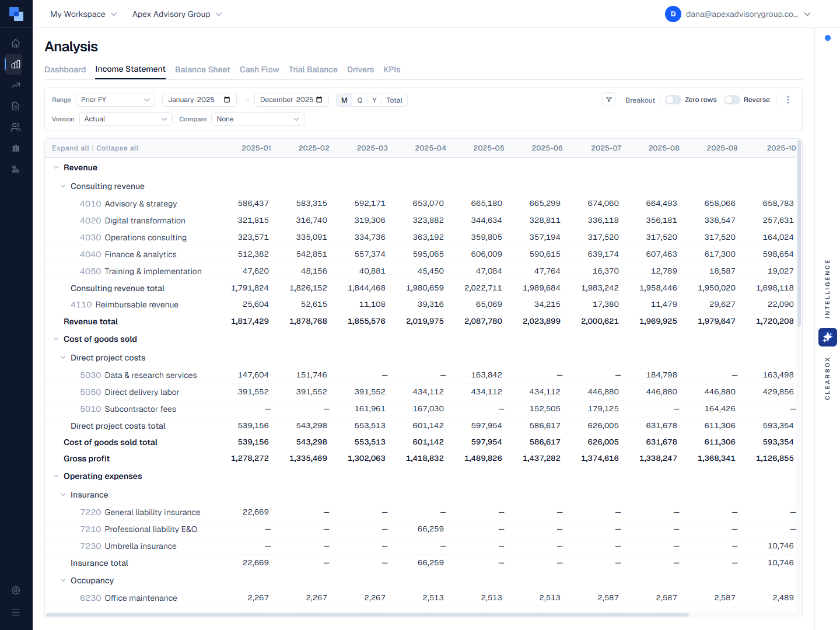Click the 5050 Direct delivery labor row
840x630 pixels.
click(421, 392)
